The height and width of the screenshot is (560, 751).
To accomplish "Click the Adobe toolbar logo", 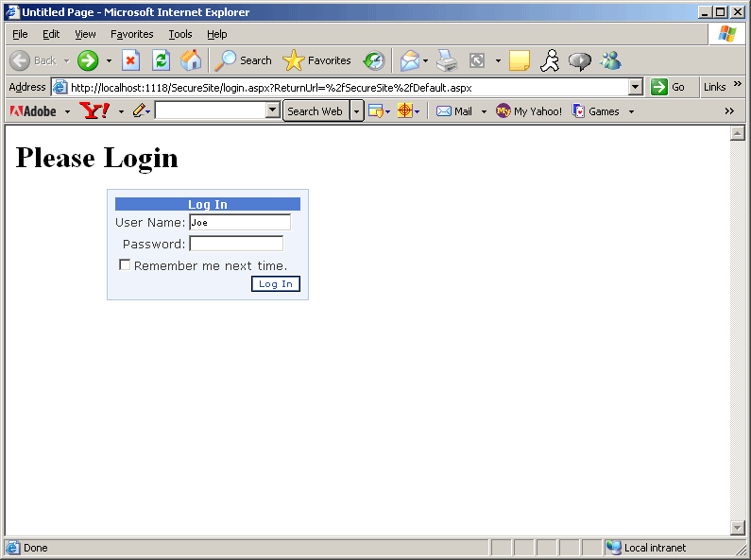I will [x=33, y=111].
